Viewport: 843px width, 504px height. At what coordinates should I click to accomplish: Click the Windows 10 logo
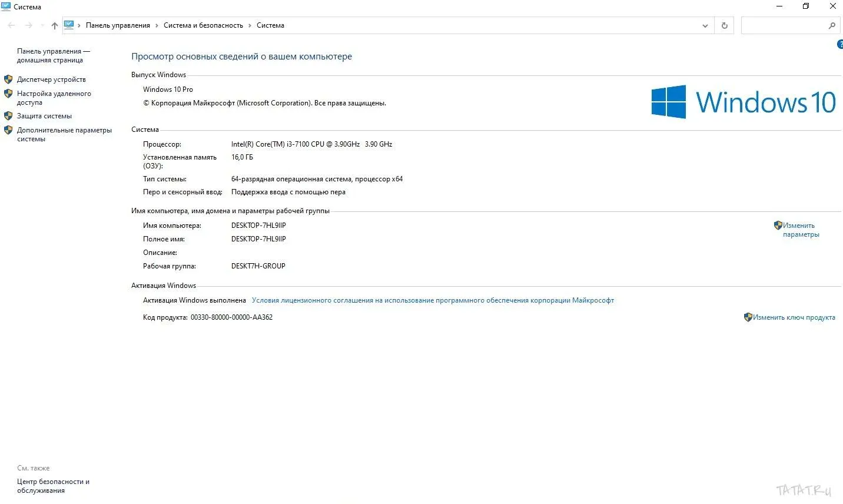[x=744, y=102]
